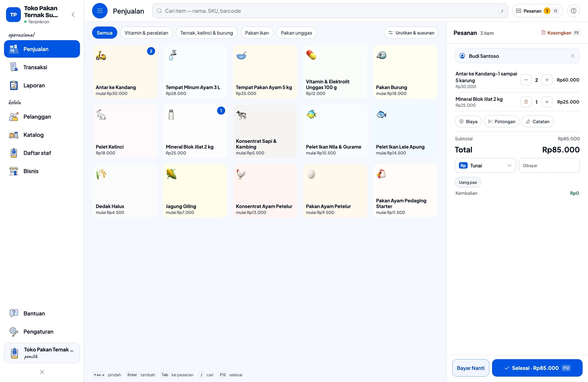Screen dimensions: 588x382
Task: Open the help question mark icon
Action: (573, 11)
